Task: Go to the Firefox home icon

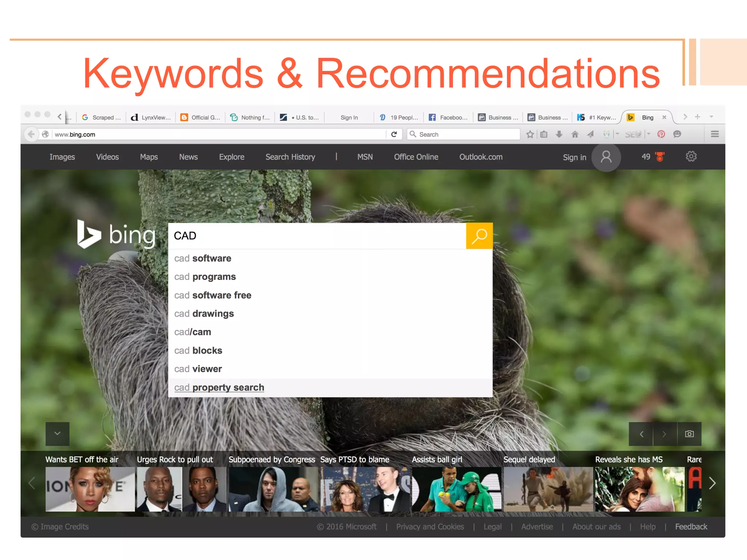Action: [575, 134]
